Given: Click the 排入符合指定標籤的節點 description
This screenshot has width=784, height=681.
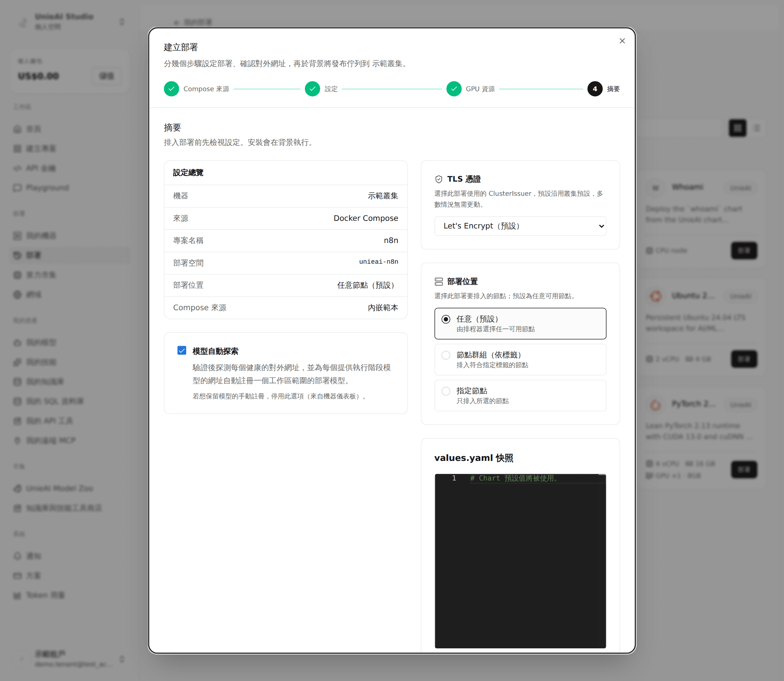Looking at the screenshot, I should (x=492, y=365).
